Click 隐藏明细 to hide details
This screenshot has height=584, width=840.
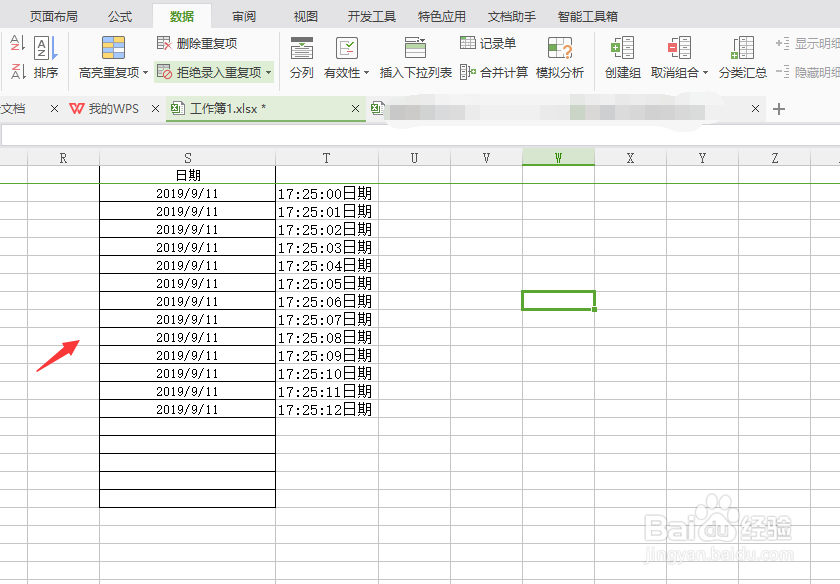[x=814, y=72]
